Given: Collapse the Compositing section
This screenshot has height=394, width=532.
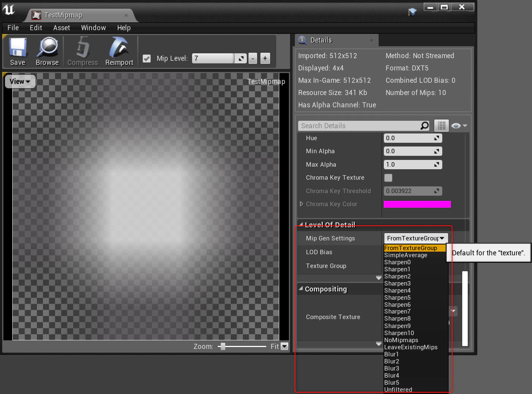Looking at the screenshot, I should tap(301, 288).
